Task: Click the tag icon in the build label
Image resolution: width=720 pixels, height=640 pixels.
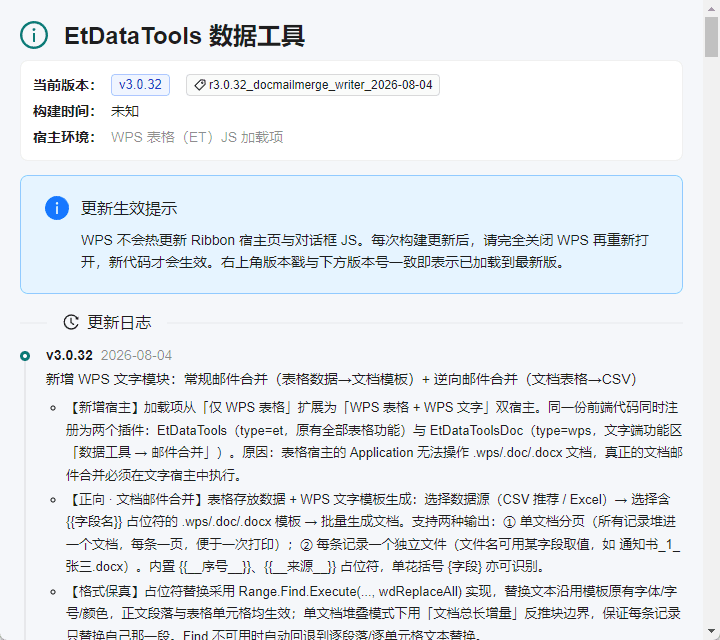Action: click(200, 85)
